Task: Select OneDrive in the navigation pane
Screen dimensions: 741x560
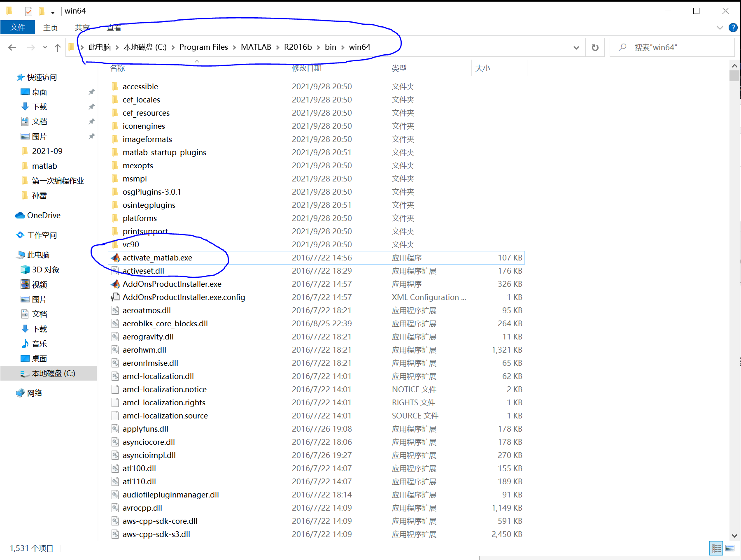Action: pos(44,216)
